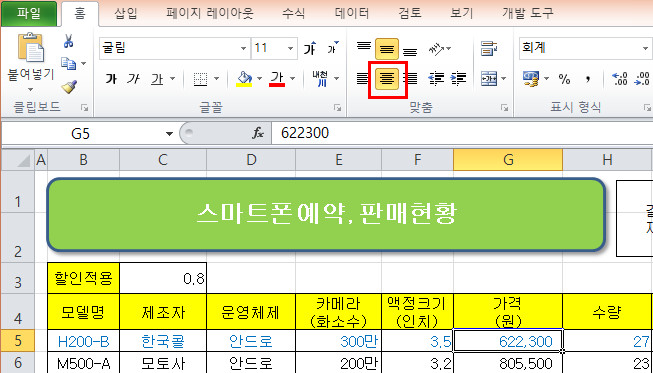The image size is (653, 373).
Task: Toggle the center horizontal alignment button
Action: 387,78
